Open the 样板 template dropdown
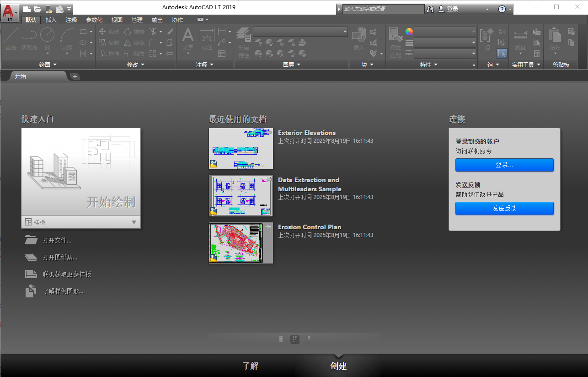This screenshot has height=377, width=588. pos(81,222)
